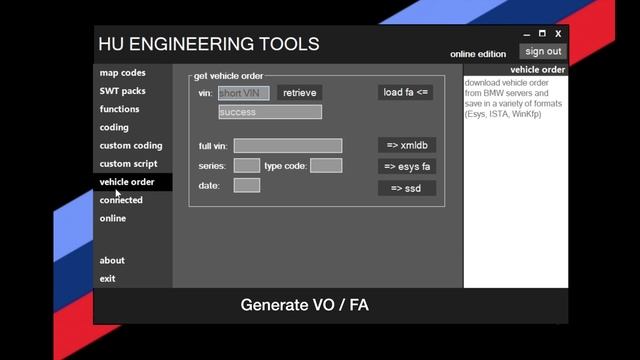Viewport: 640px width, 360px height.
Task: Click the HU ENGINEERING TOOLS title
Action: (209, 44)
